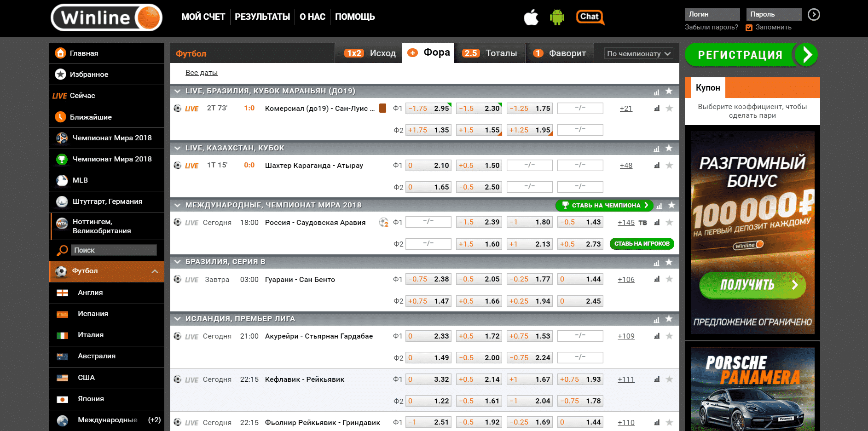Click ПОЛУЧИТЬ bonus banner button
The width and height of the screenshot is (868, 431).
(752, 285)
